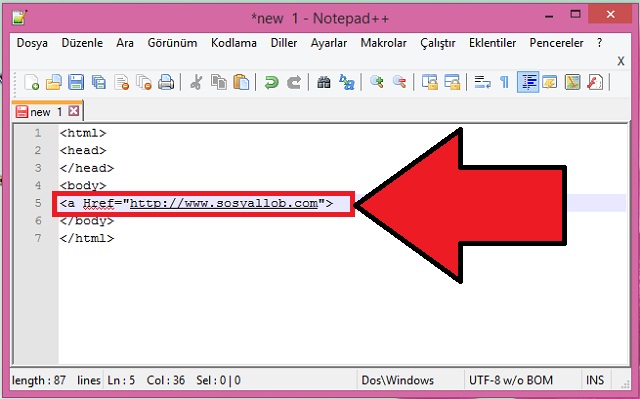This screenshot has width=640, height=399.
Task: Click line number 1 in margin
Action: point(38,133)
